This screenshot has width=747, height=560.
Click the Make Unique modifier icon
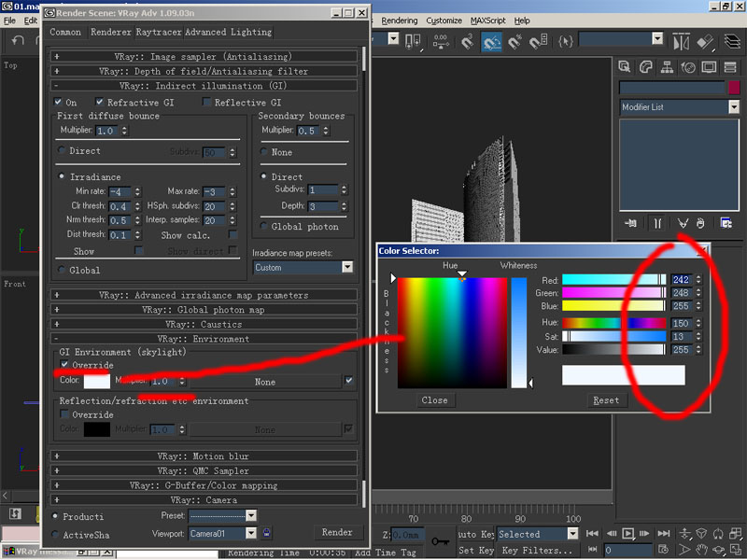(683, 223)
